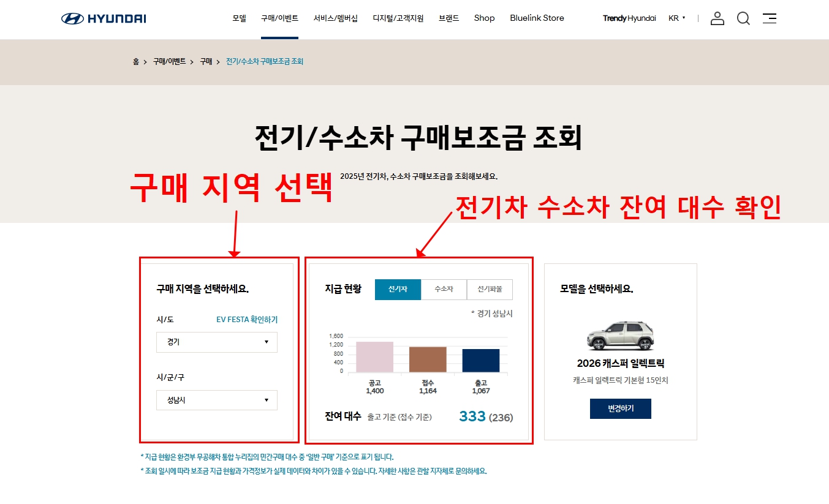Expand the KR language dropdown

(676, 18)
